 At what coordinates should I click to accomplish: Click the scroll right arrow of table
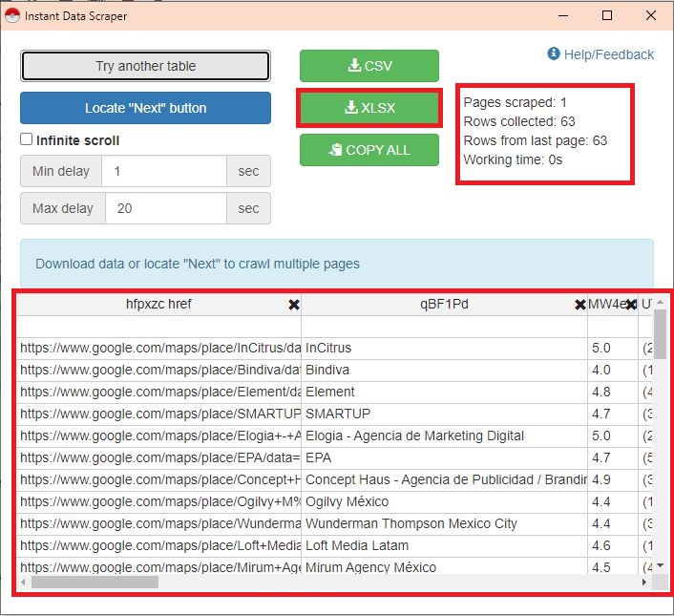(x=643, y=583)
